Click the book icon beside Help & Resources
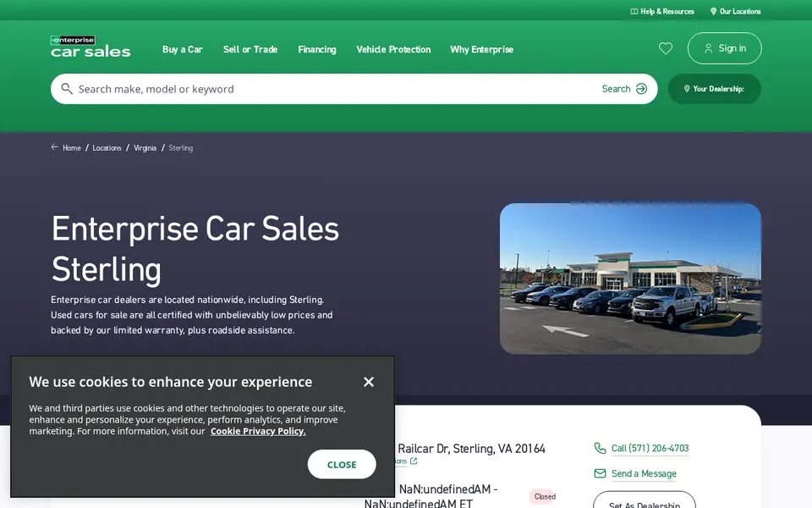This screenshot has height=508, width=812. click(634, 11)
